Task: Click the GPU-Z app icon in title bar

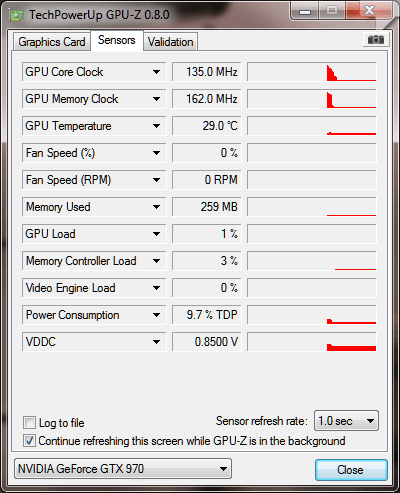Action: click(16, 15)
